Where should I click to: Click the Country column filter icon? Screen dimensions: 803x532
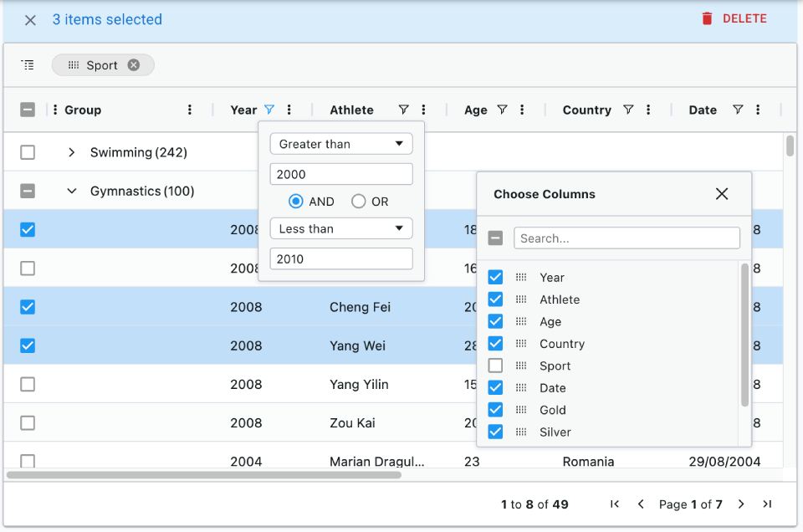click(x=628, y=110)
